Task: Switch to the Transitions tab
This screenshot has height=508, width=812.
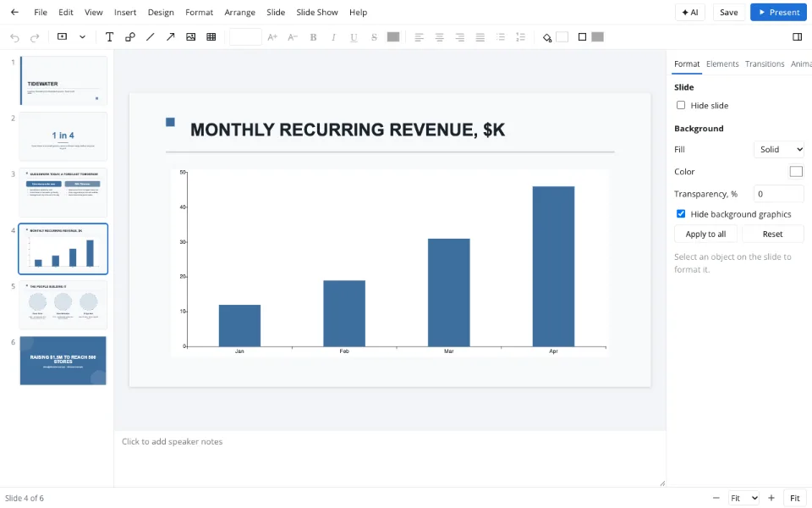Action: tap(765, 63)
